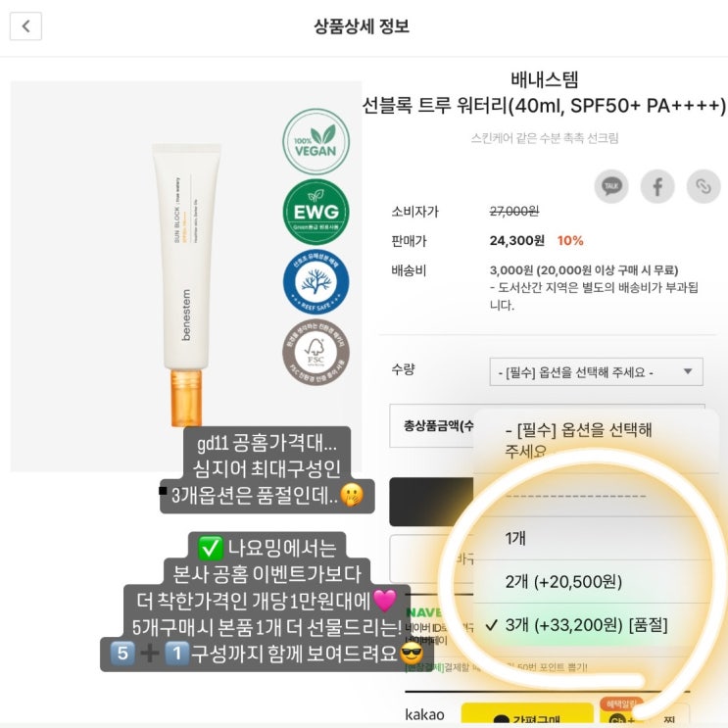The image size is (728, 728).
Task: Tap the product title 선블록 트루 워터리
Action: click(544, 106)
